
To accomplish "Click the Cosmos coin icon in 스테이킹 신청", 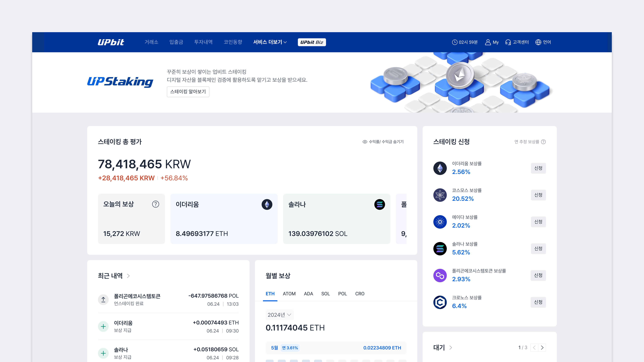I will [x=440, y=195].
